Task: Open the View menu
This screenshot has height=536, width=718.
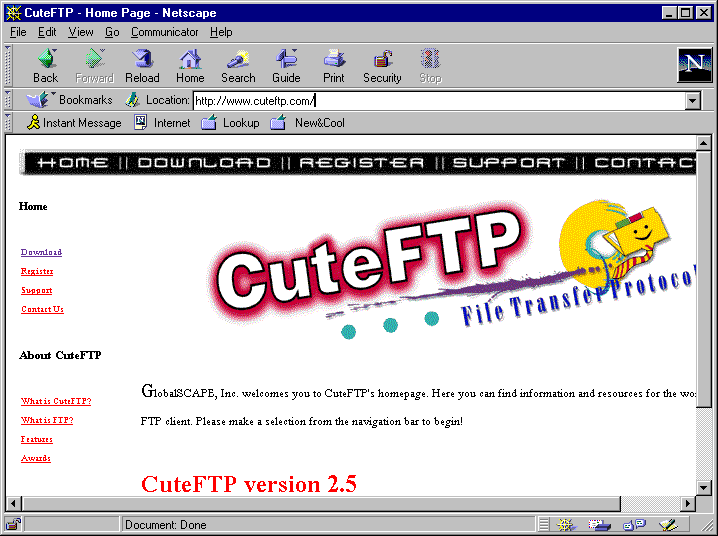Action: pos(81,32)
